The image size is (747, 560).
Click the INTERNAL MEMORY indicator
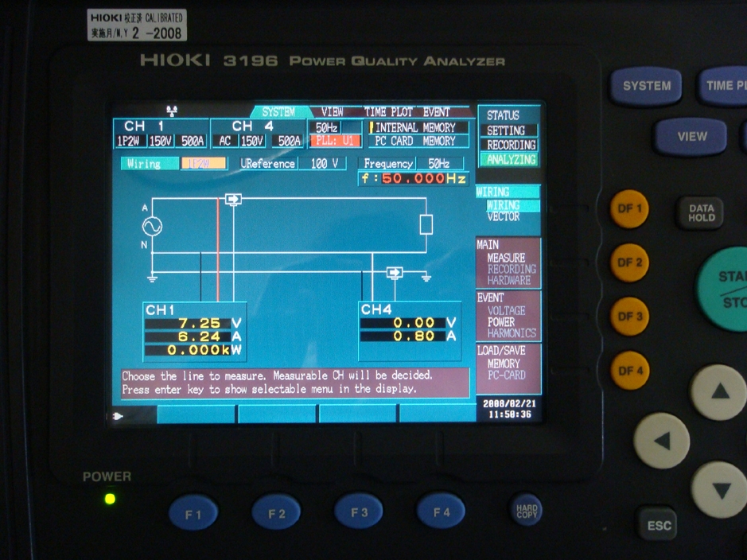click(418, 127)
